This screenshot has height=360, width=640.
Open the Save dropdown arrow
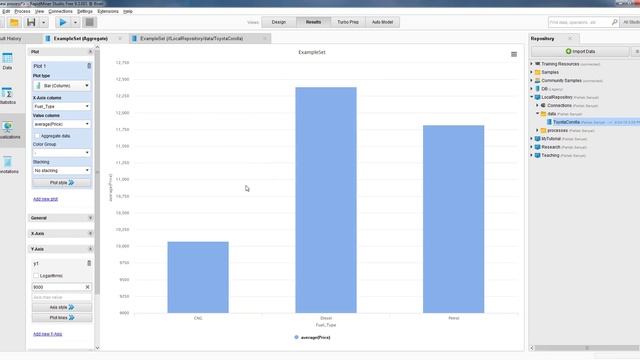click(43, 22)
